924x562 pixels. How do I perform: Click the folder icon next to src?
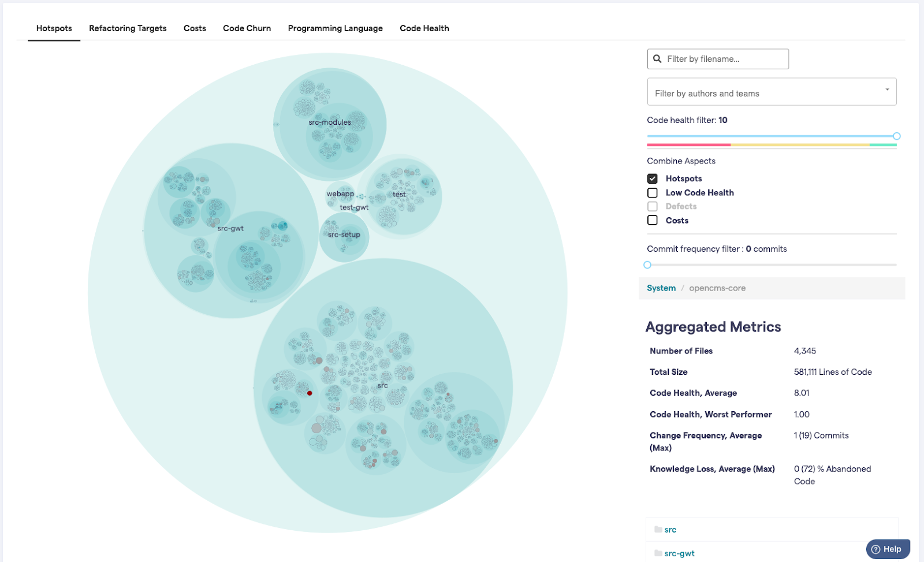pyautogui.click(x=658, y=528)
